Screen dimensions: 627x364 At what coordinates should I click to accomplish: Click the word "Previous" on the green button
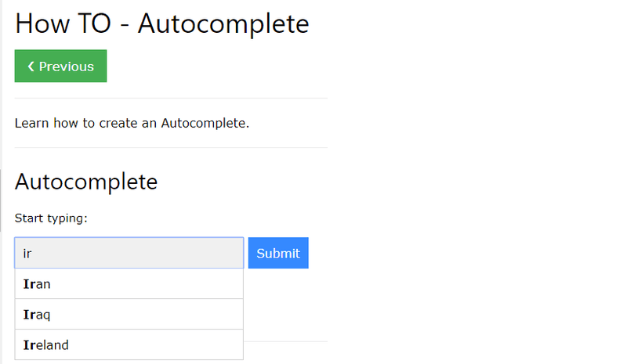pos(67,67)
